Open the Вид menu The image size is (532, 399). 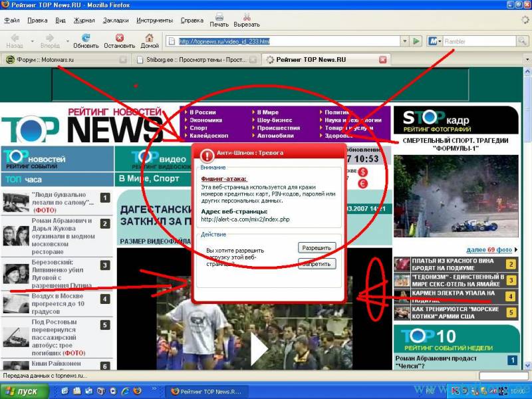click(61, 21)
